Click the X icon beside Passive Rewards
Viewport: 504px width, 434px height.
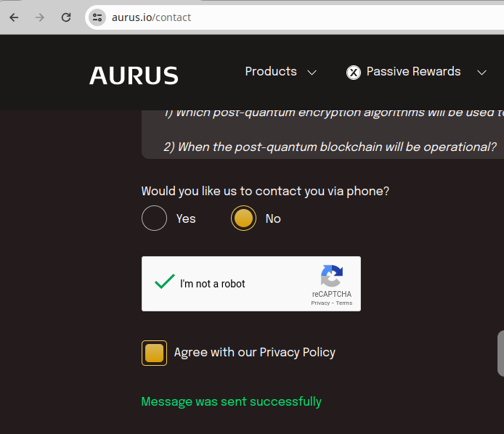pyautogui.click(x=354, y=73)
